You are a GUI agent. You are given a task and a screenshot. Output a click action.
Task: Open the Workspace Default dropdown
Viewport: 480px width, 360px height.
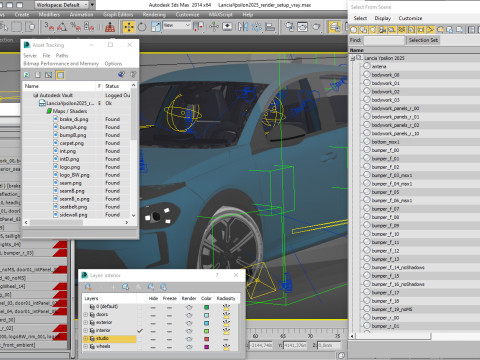click(x=61, y=5)
